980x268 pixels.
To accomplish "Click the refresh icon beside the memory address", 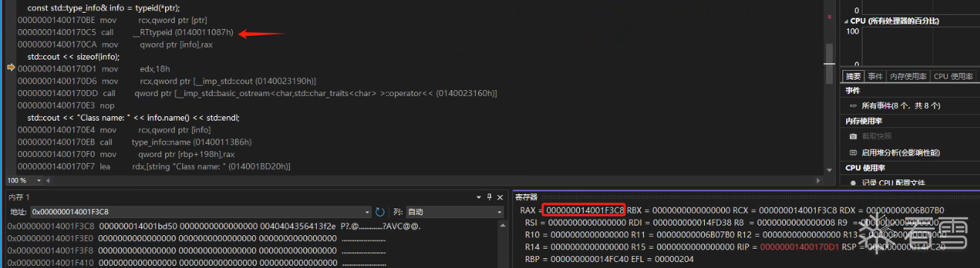I will pos(380,212).
